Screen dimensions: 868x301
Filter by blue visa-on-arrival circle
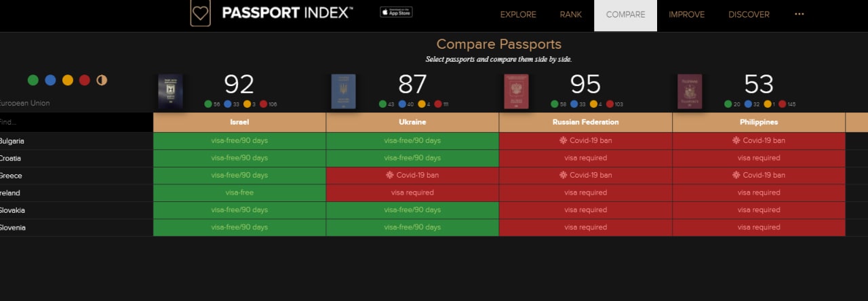tap(50, 80)
